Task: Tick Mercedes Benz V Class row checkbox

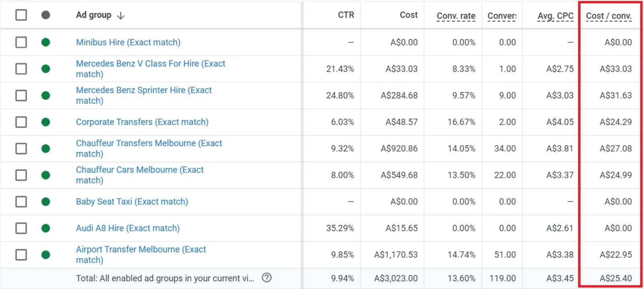Action: (21, 69)
